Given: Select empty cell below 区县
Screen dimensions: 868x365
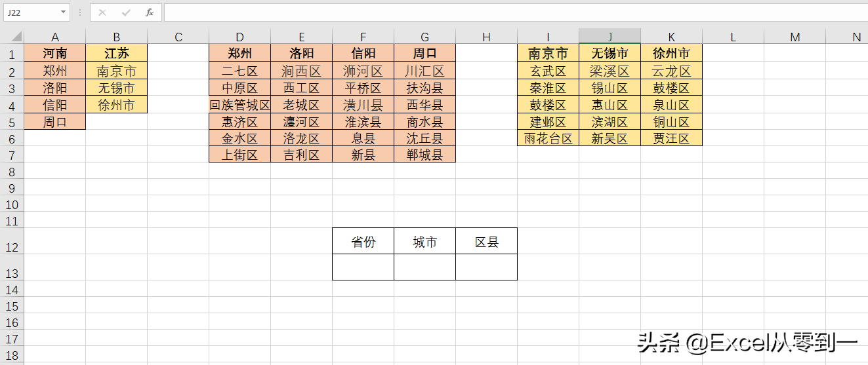Looking at the screenshot, I should 486,267.
